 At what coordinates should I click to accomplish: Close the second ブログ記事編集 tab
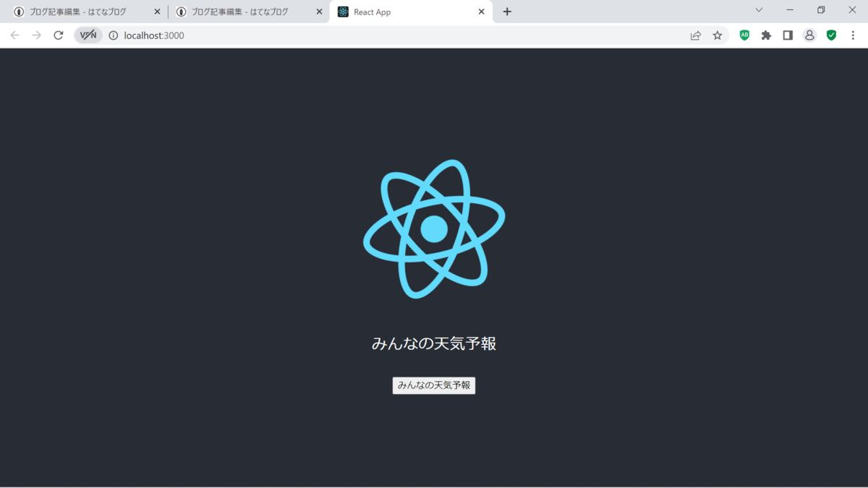(x=319, y=12)
